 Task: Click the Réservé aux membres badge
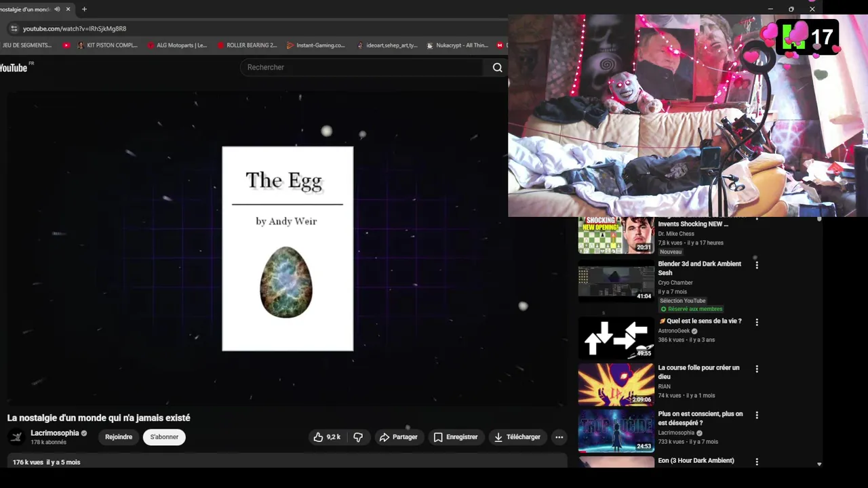[691, 309]
